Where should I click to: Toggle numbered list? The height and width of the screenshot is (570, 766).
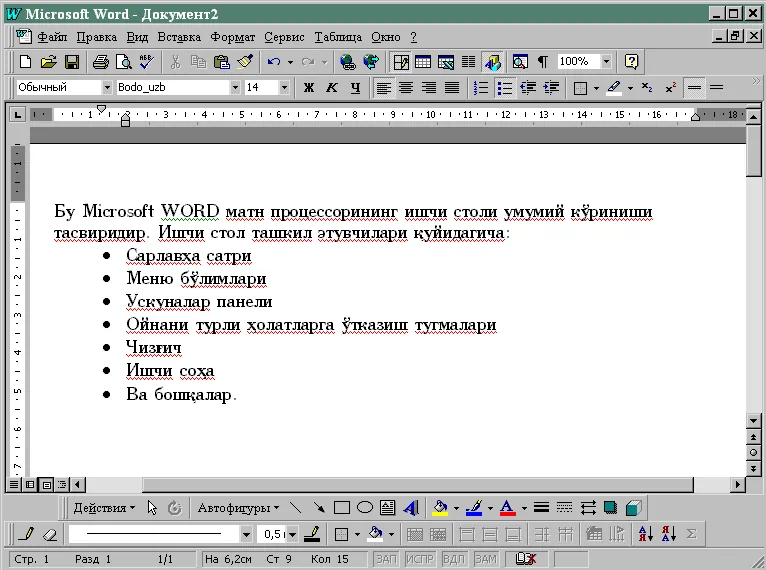point(481,88)
